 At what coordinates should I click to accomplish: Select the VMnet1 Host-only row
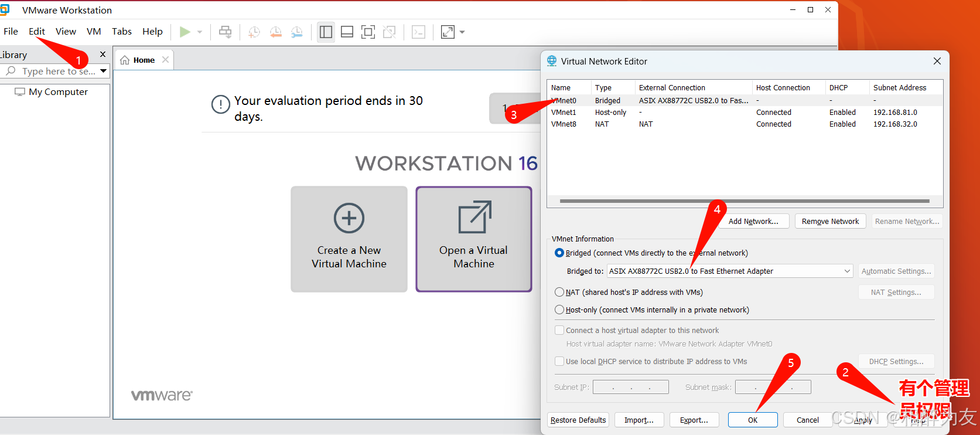pos(745,113)
